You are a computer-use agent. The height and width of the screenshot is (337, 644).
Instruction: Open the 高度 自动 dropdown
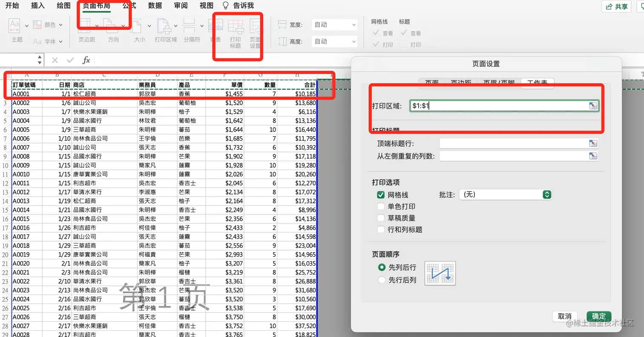coord(334,41)
